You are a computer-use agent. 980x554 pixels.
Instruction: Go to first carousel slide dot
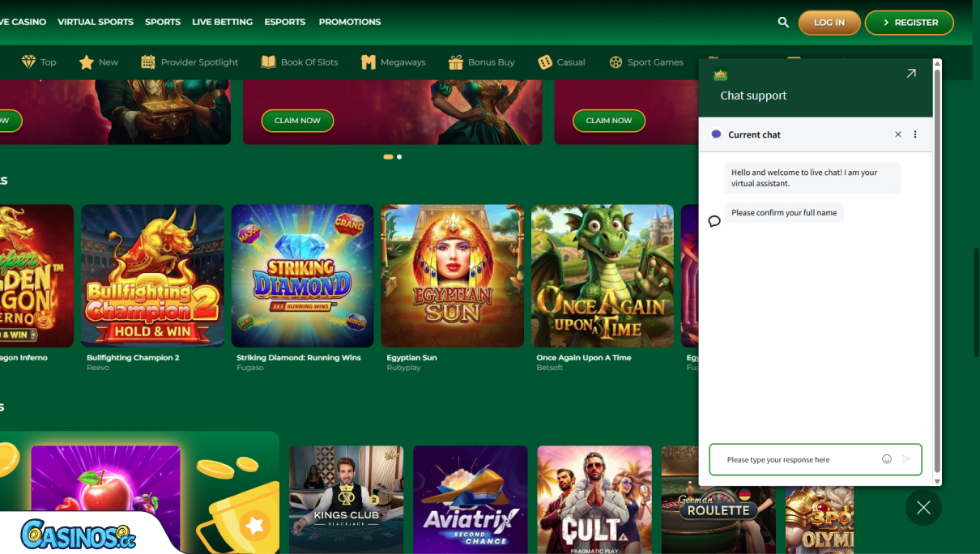388,156
